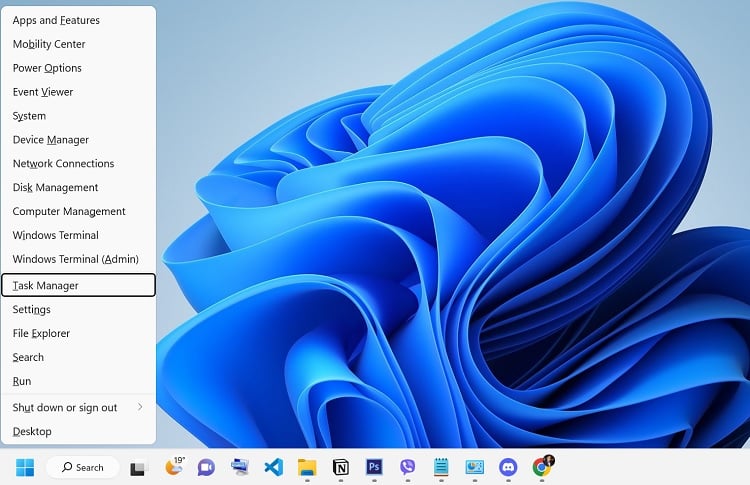The image size is (750, 485).
Task: Launch Discord from the taskbar
Action: [508, 467]
